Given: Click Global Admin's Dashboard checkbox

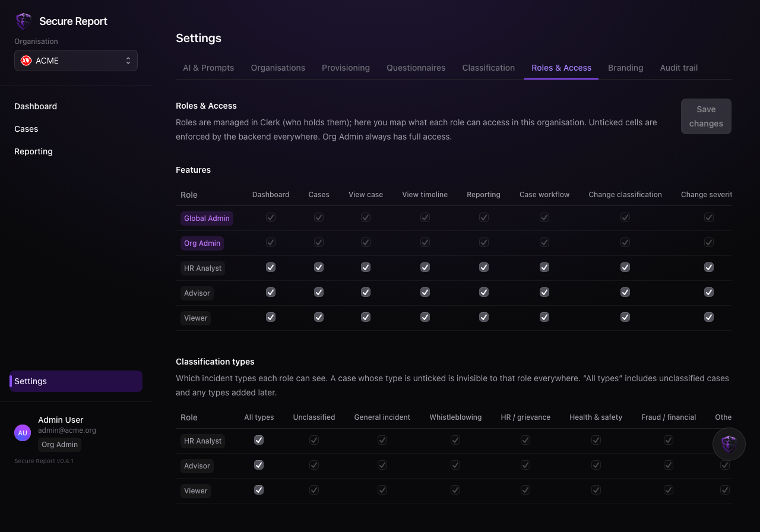Looking at the screenshot, I should tap(271, 217).
